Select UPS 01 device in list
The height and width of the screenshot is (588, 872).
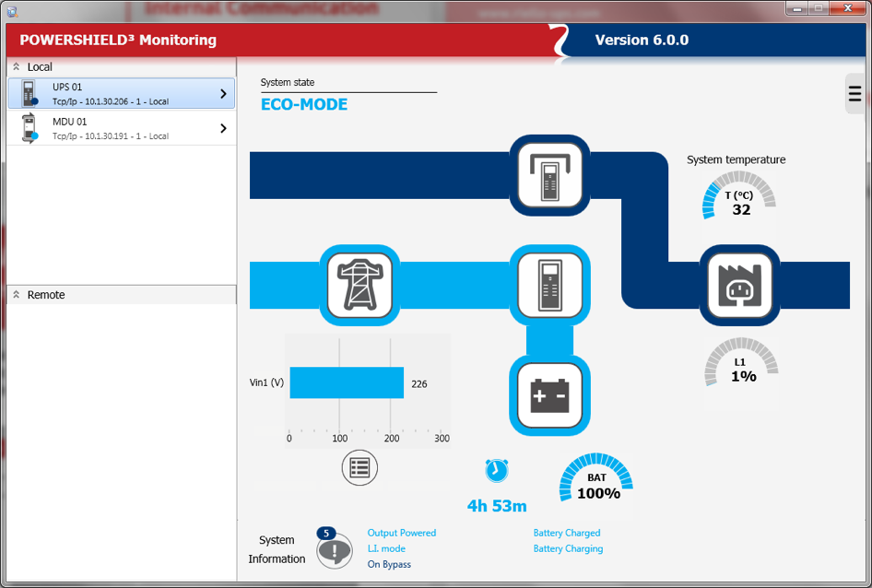tap(111, 94)
